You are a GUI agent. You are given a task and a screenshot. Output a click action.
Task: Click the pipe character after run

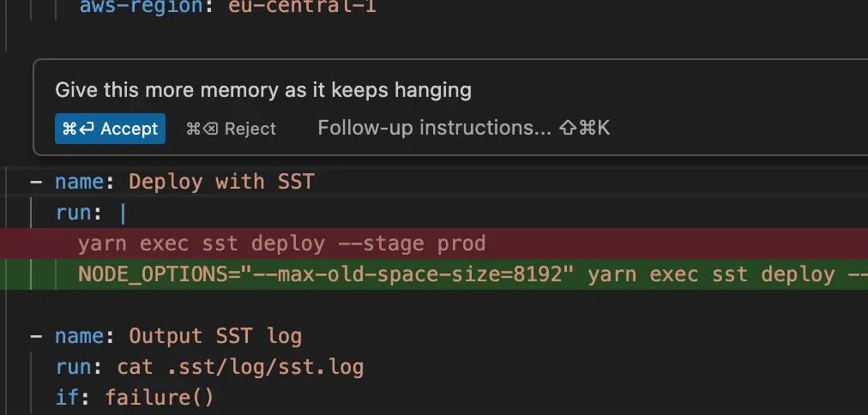(123, 213)
